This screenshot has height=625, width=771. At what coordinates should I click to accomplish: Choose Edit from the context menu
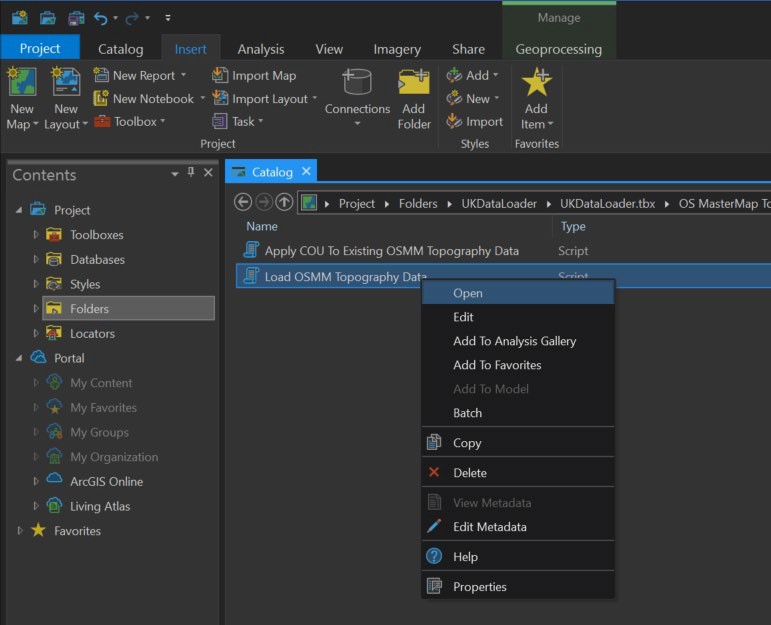pos(518,317)
